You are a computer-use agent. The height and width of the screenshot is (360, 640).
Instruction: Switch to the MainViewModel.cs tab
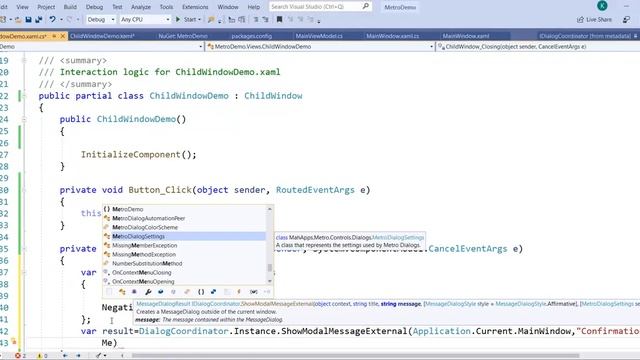click(x=319, y=36)
